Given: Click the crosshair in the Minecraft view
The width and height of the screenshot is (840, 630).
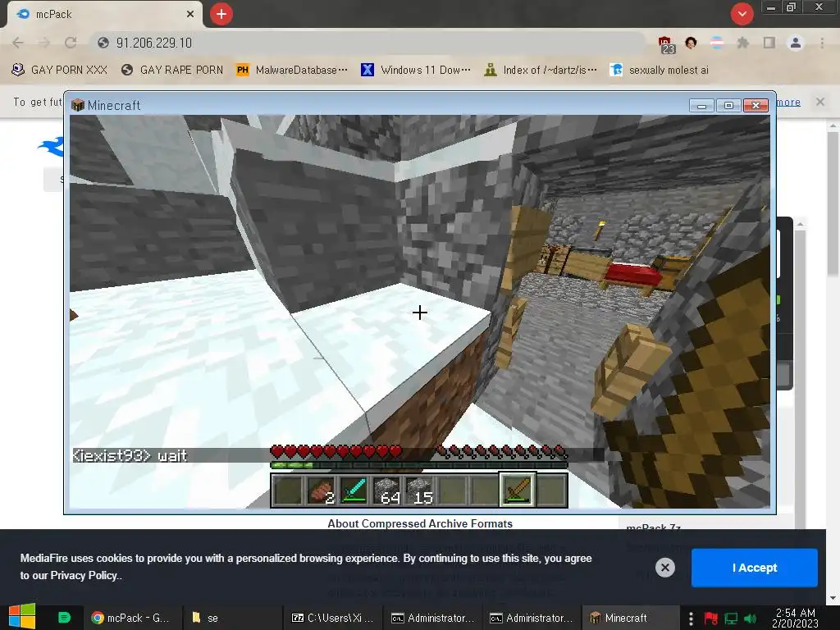Looking at the screenshot, I should [x=419, y=313].
